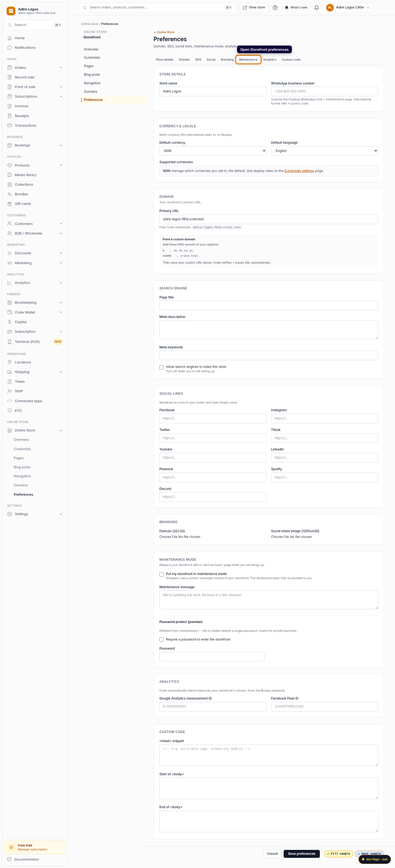Open Default language English dropdown

324,151
